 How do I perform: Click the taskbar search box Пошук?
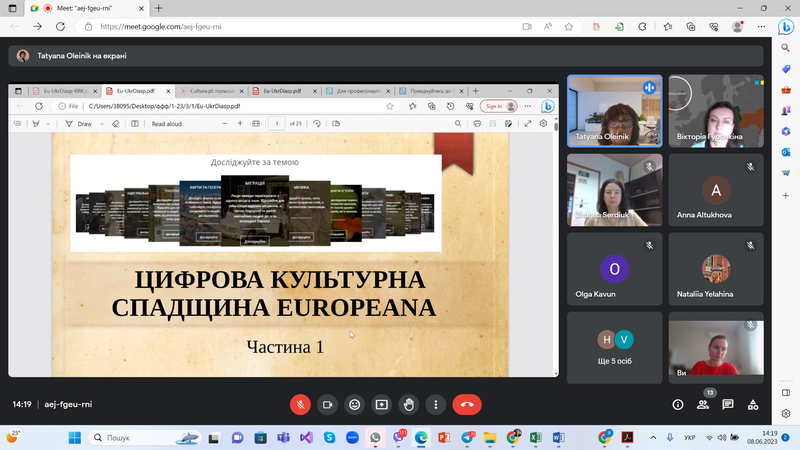point(145,438)
